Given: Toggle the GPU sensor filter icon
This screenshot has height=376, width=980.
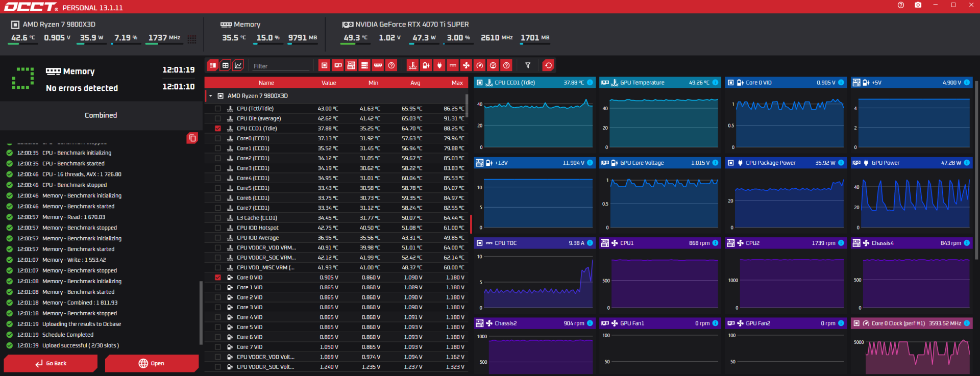Looking at the screenshot, I should [338, 65].
